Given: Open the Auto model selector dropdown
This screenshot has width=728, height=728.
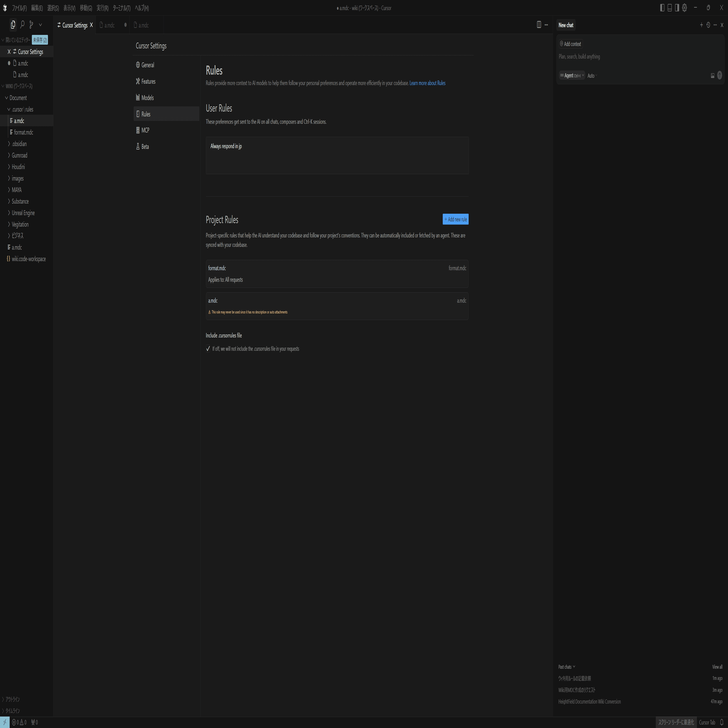Looking at the screenshot, I should click(x=592, y=76).
